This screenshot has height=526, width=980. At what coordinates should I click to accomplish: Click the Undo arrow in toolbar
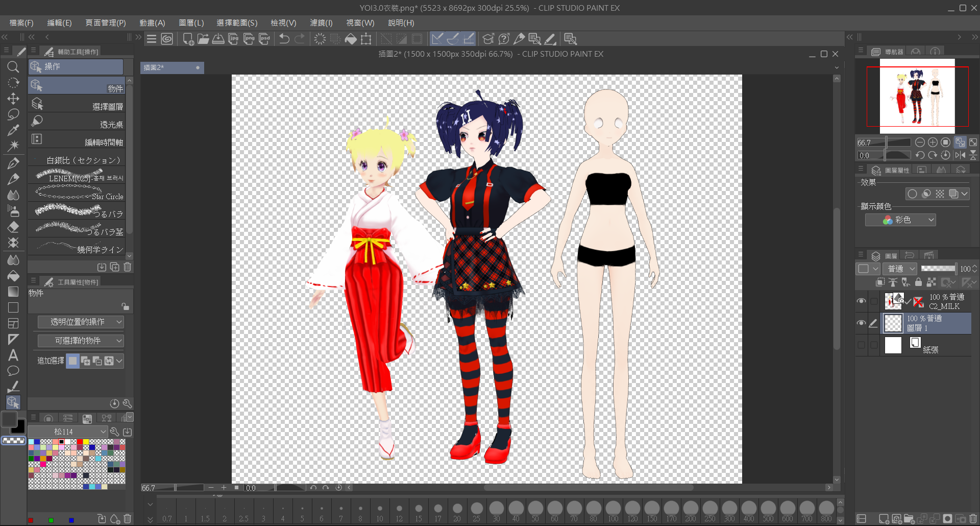pos(284,39)
